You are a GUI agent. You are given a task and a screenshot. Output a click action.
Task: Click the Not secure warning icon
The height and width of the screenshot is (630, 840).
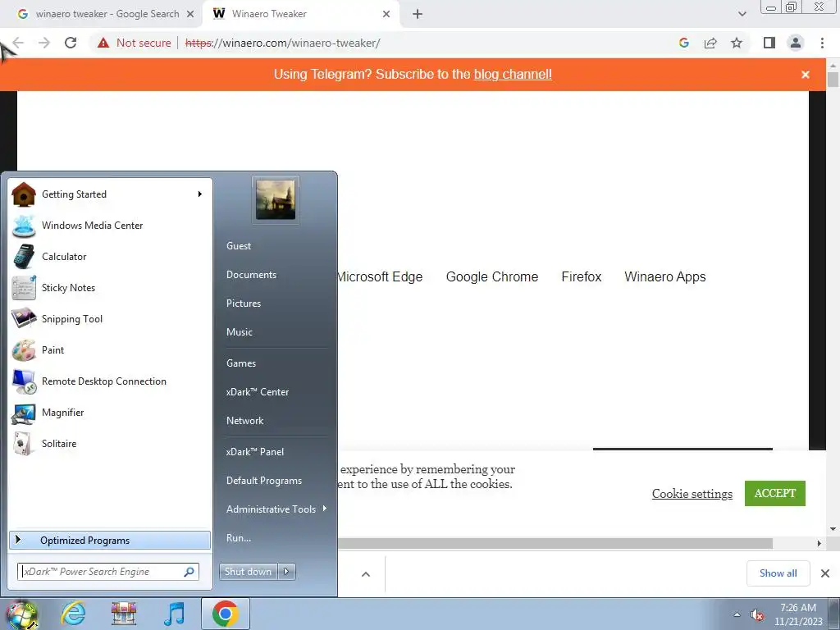coord(103,43)
